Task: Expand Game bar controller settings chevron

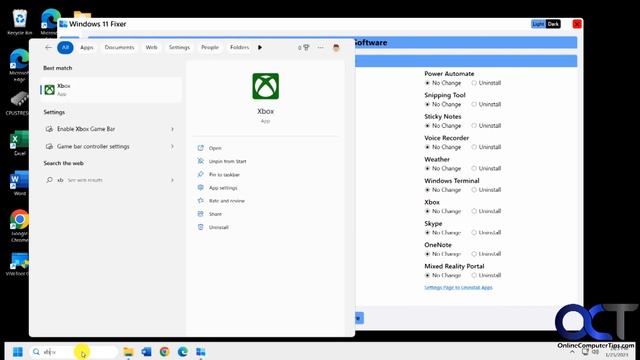Action: (172, 146)
